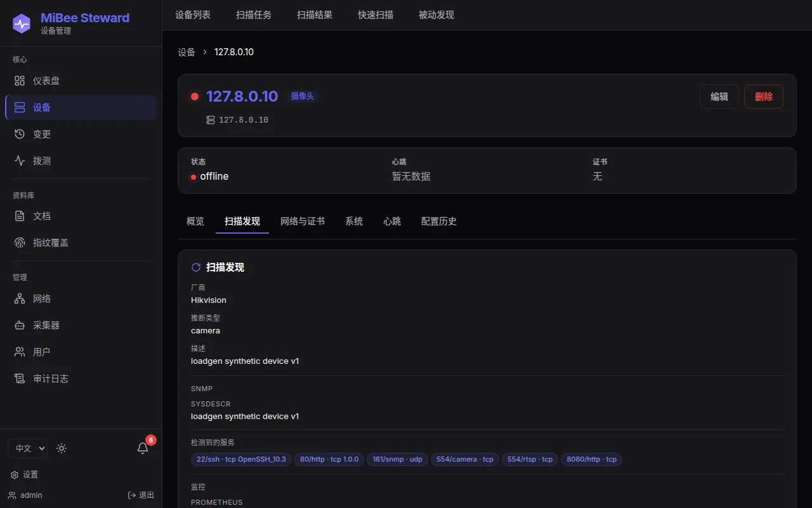Click 设备 breadcrumb link
Image resolution: width=812 pixels, height=508 pixels.
coord(187,52)
